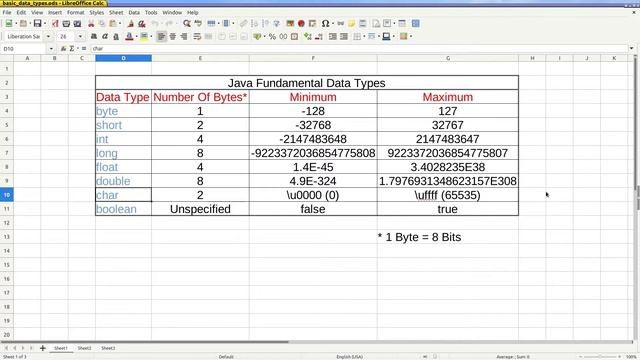The width and height of the screenshot is (640, 360).
Task: Toggle the Print Preview mode icon
Action: (x=77, y=24)
